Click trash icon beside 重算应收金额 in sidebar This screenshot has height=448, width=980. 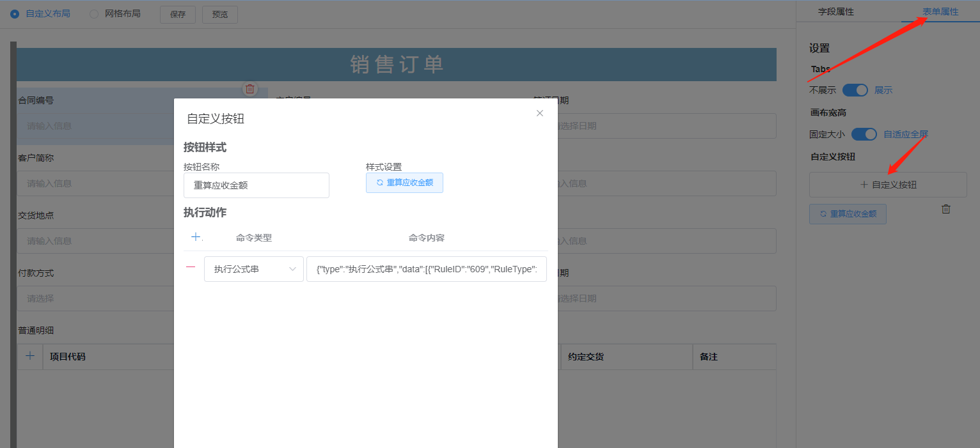pyautogui.click(x=946, y=209)
